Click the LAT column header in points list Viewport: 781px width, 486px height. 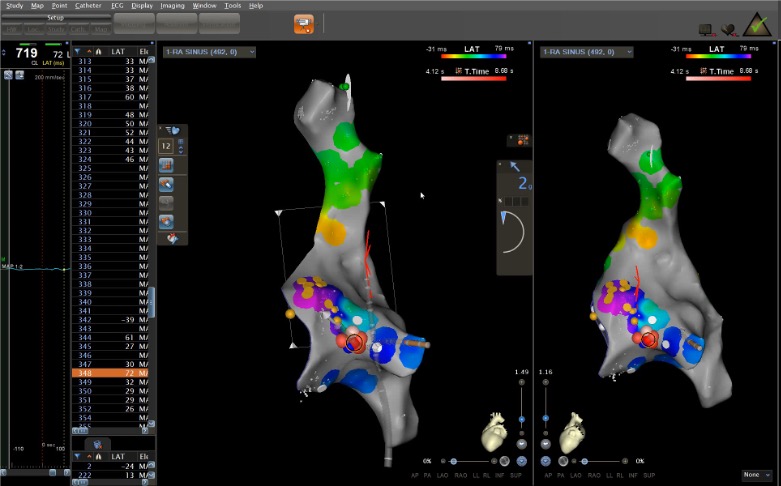pyautogui.click(x=117, y=49)
